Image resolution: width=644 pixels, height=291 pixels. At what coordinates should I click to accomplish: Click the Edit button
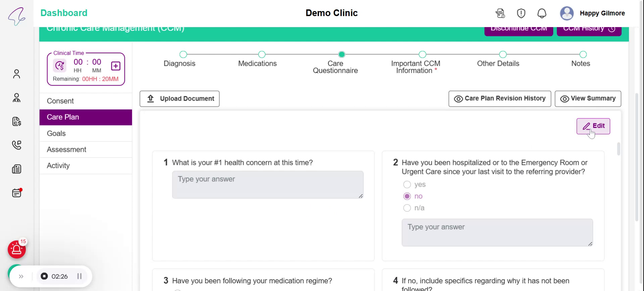coord(593,126)
